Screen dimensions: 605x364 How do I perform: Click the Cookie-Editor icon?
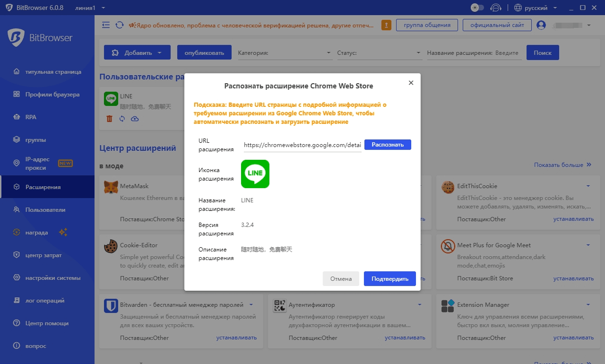pos(111,246)
